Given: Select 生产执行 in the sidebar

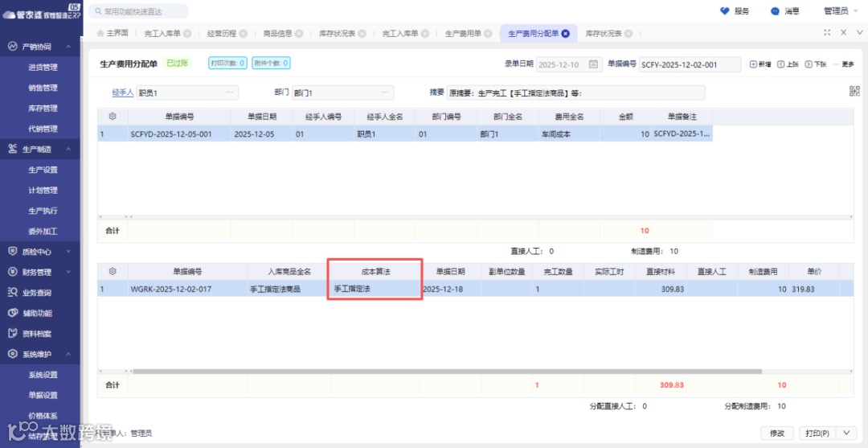Looking at the screenshot, I should click(x=43, y=211).
